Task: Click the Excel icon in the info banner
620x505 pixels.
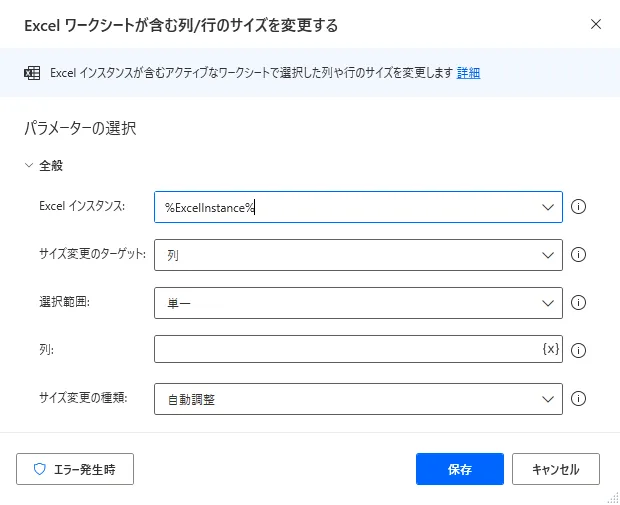Action: pos(32,73)
